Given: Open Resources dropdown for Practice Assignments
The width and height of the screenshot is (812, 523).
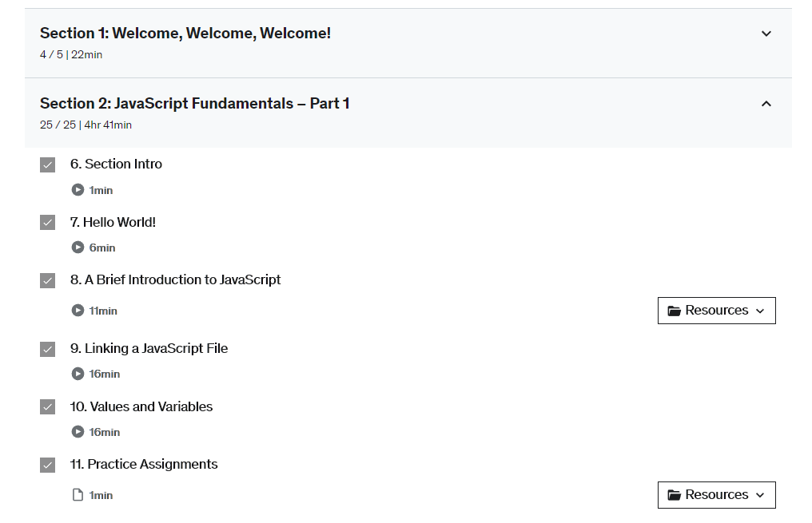Looking at the screenshot, I should (x=716, y=495).
